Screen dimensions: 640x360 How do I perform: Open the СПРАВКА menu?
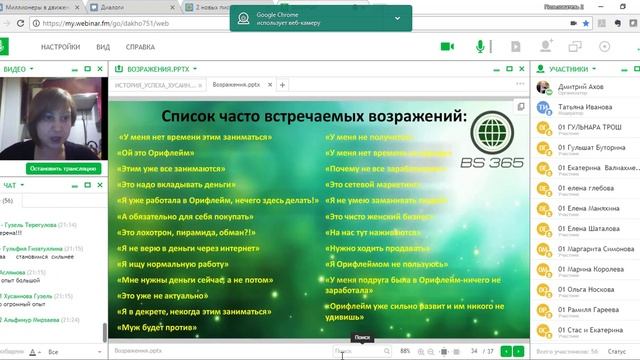140,47
